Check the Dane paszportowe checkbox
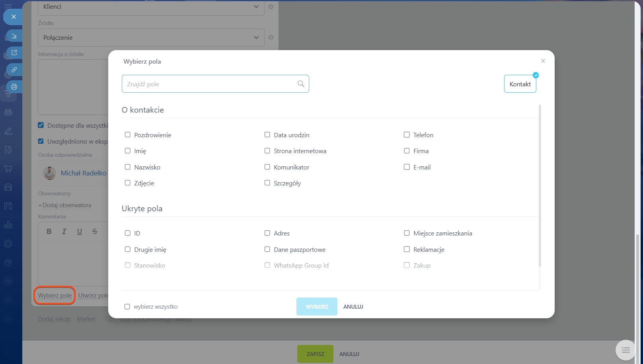643x364 pixels. tap(267, 249)
